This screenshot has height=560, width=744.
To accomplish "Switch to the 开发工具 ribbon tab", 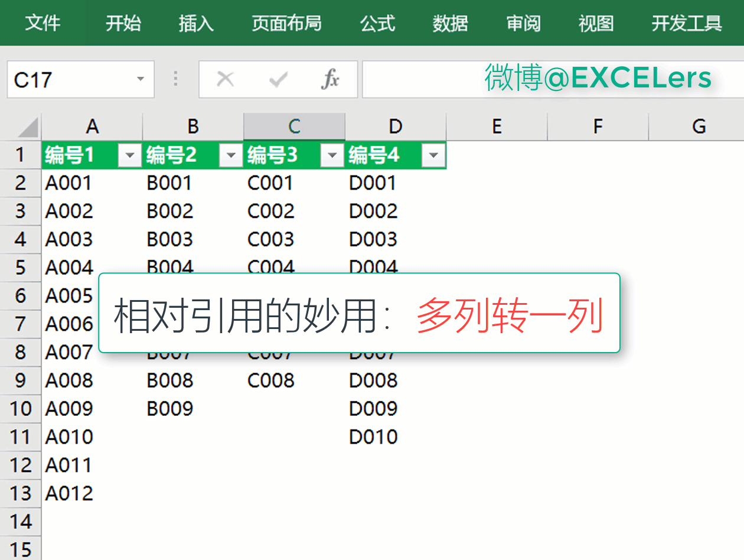I will (x=687, y=23).
